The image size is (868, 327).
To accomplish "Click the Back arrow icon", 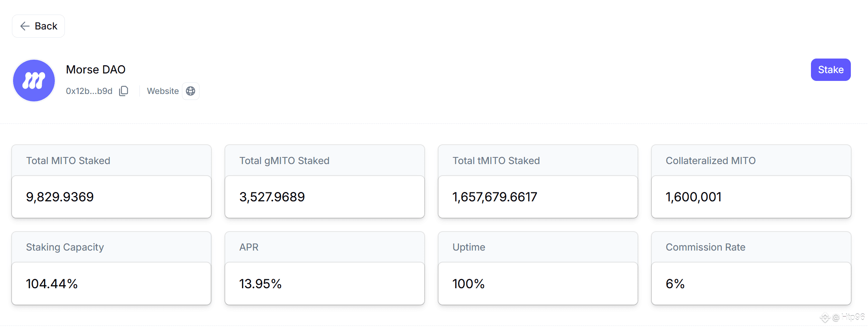I will [x=25, y=26].
